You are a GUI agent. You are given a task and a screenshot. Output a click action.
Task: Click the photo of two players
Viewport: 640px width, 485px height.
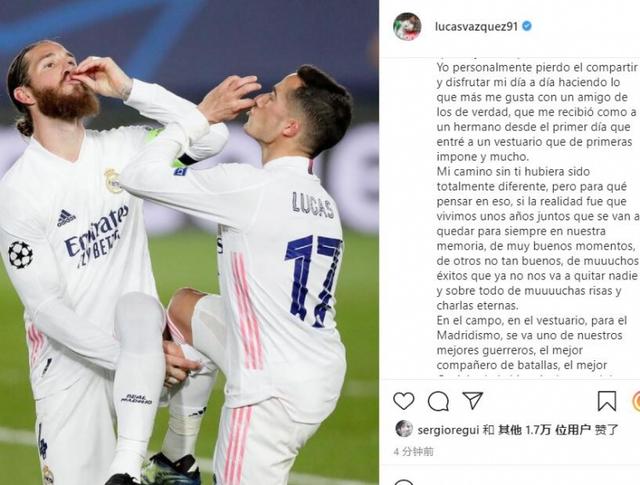189,242
